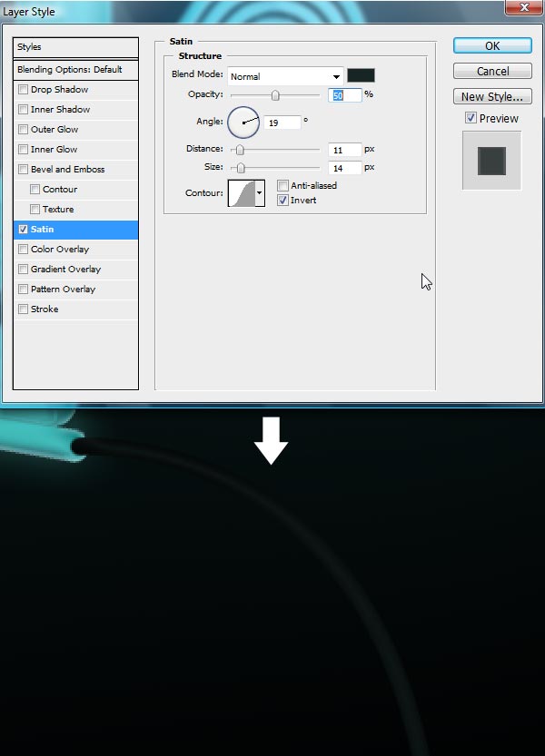Open the satin color swatch
Viewport: 545px width, 756px height.
coord(361,75)
